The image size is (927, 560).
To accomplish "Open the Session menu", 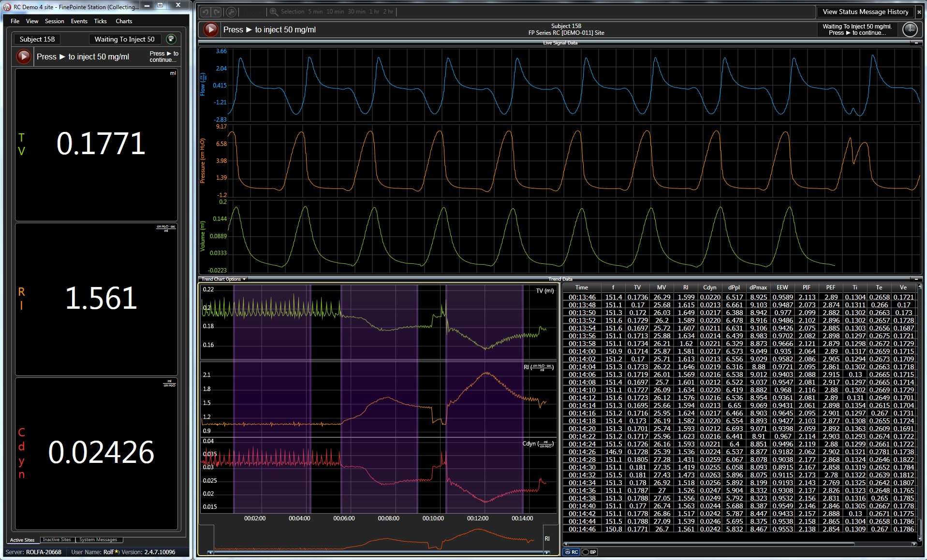I will click(54, 21).
